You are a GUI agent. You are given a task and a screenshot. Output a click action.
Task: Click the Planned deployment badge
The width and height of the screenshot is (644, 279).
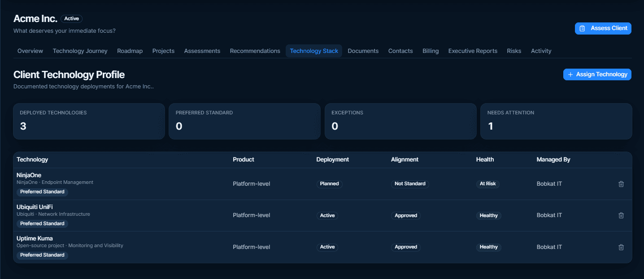click(329, 184)
